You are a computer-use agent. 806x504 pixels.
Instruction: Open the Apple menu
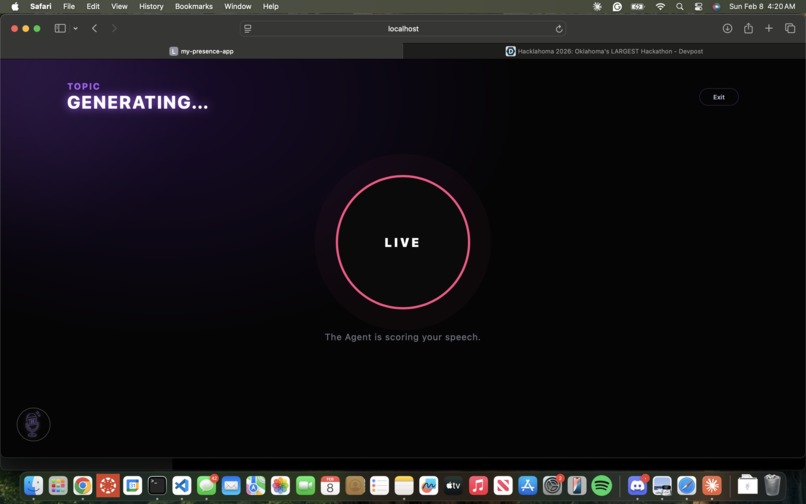(x=15, y=6)
